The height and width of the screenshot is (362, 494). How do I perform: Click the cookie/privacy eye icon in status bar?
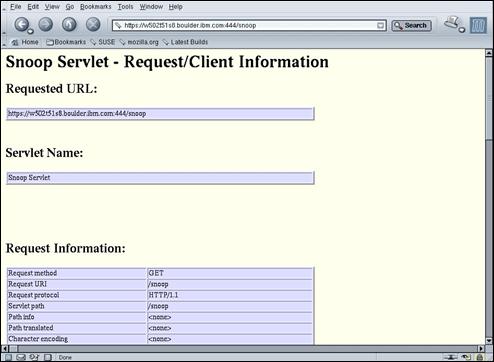[467, 357]
